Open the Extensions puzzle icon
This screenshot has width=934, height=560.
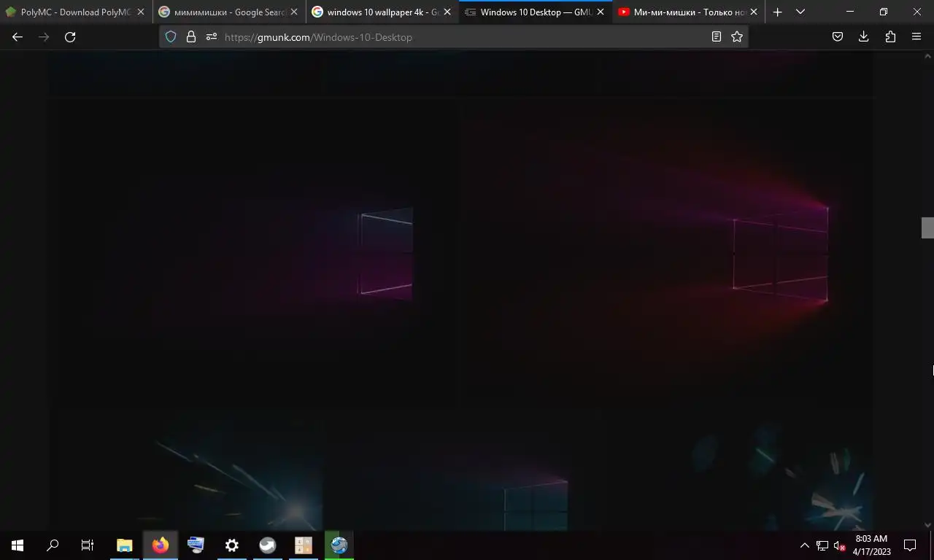[x=890, y=37]
